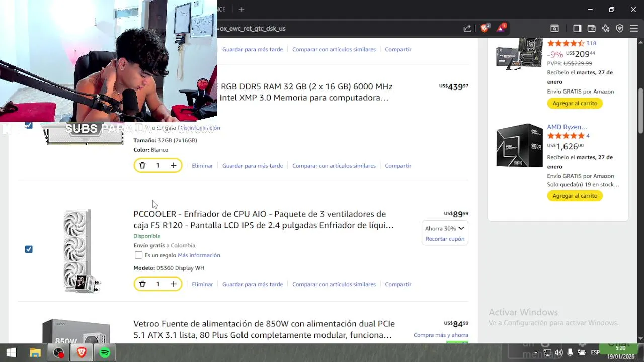Open the Brave Shields lion icon
644x362 pixels.
tap(485, 29)
